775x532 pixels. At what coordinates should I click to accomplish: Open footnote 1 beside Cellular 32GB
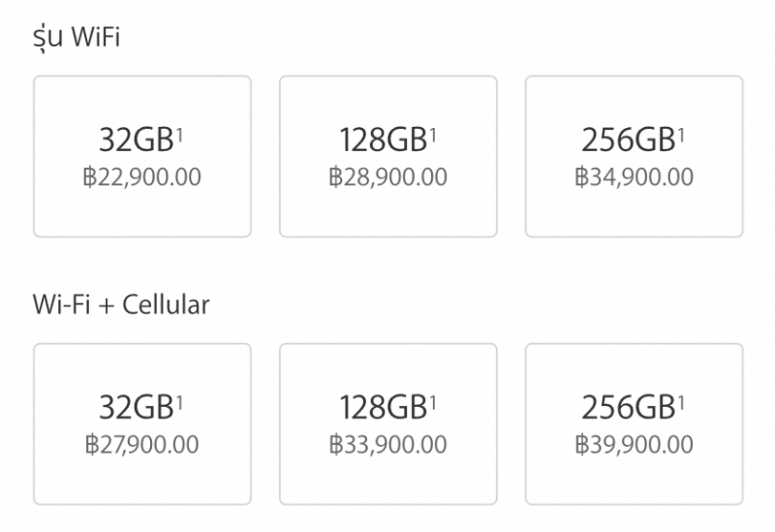coord(179,403)
